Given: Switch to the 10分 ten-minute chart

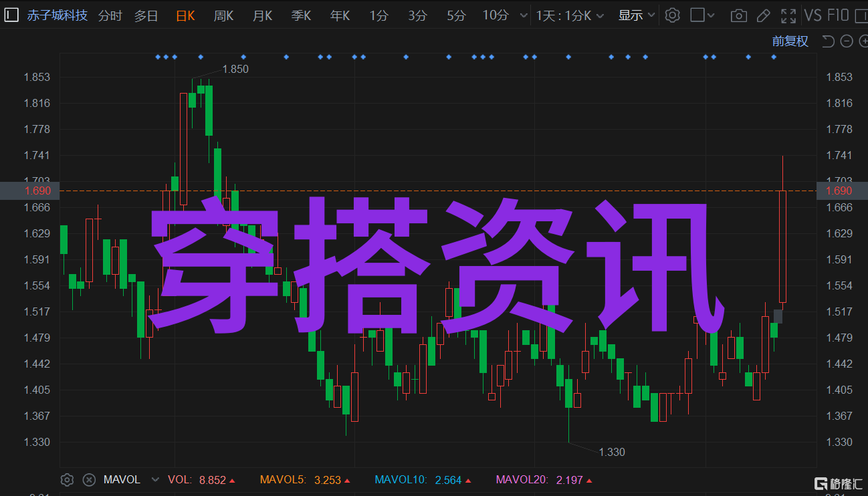Looking at the screenshot, I should [x=496, y=15].
